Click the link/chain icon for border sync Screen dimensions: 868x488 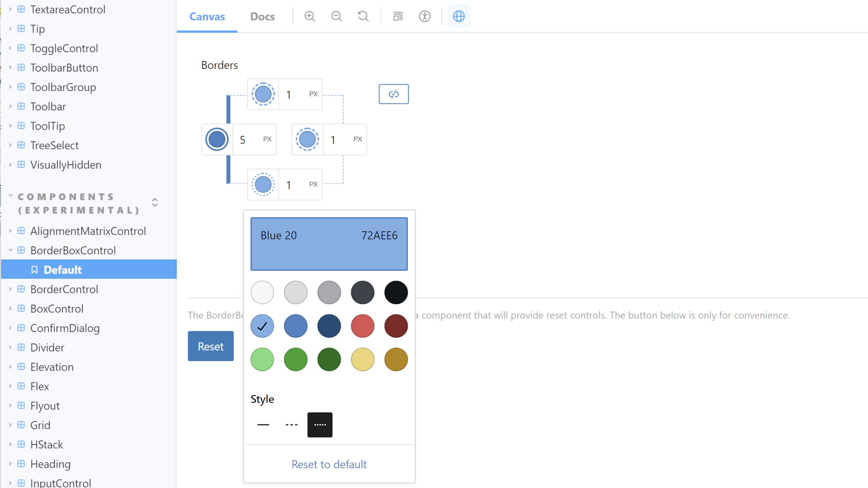[393, 94]
